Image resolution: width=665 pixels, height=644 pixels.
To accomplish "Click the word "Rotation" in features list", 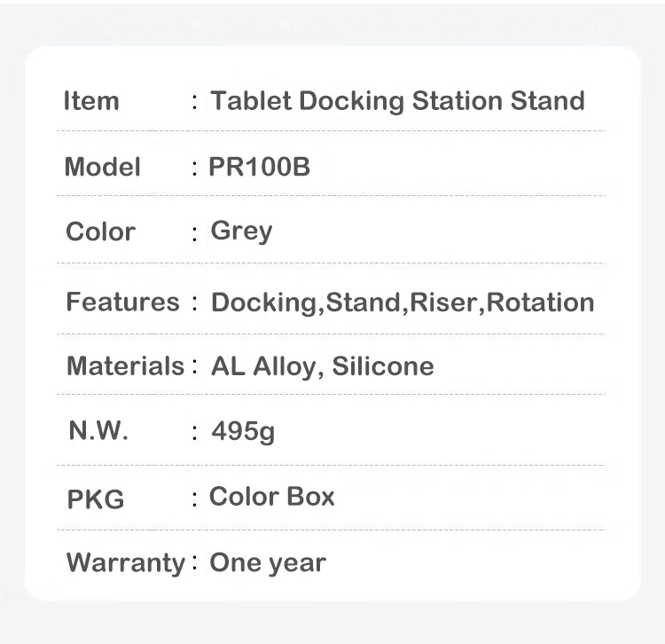I will [541, 302].
